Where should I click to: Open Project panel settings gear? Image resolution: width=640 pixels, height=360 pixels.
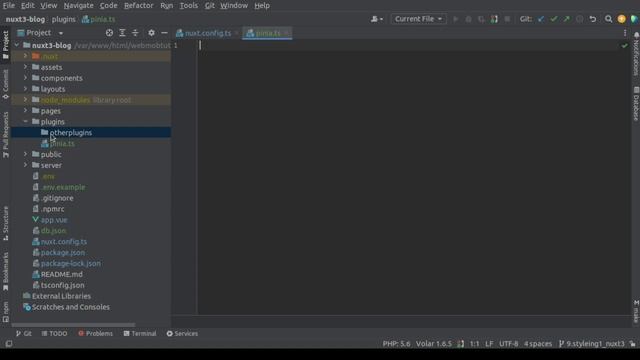tap(151, 33)
